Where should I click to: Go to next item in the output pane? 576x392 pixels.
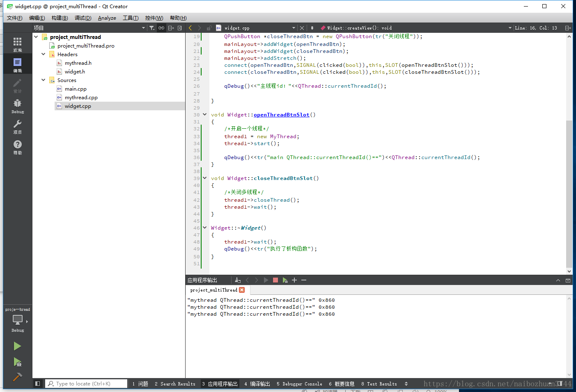257,280
